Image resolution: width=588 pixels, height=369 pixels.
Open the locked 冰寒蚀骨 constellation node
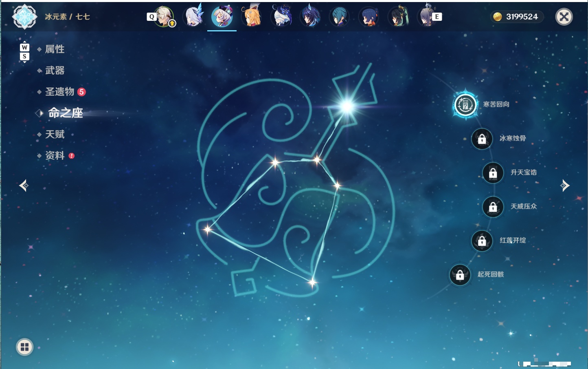point(482,139)
